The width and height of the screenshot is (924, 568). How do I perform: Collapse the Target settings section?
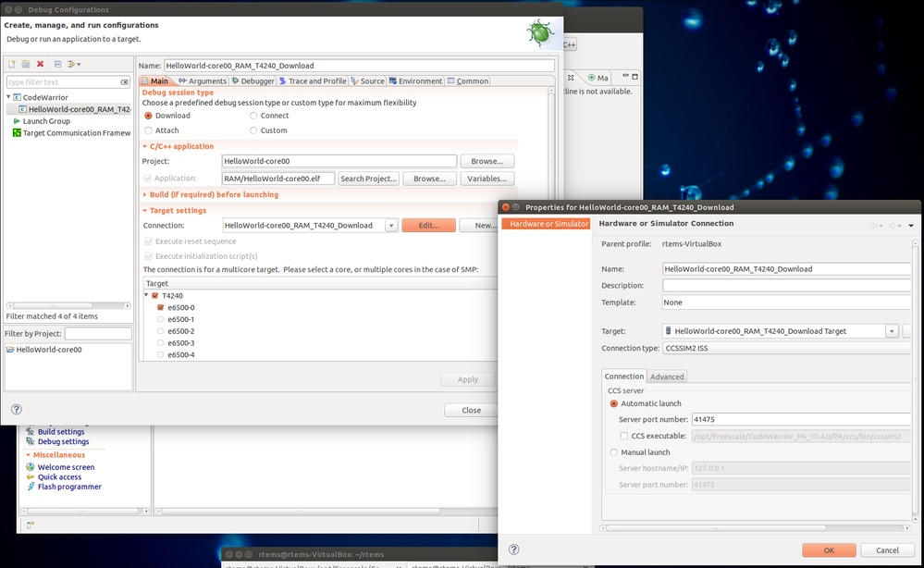(x=145, y=210)
